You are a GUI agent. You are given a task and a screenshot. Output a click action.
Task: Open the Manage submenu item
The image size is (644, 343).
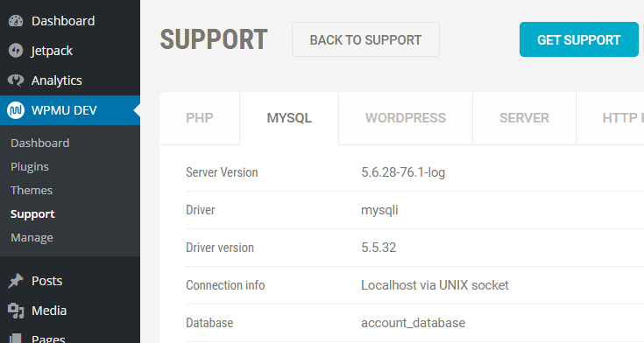coord(32,237)
